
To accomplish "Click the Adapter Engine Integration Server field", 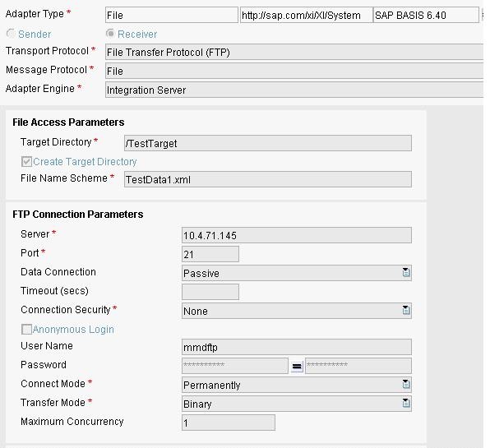I will click(294, 90).
